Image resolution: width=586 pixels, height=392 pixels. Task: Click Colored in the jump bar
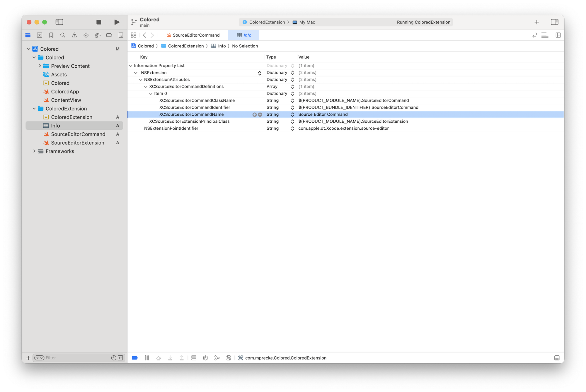tap(142, 46)
